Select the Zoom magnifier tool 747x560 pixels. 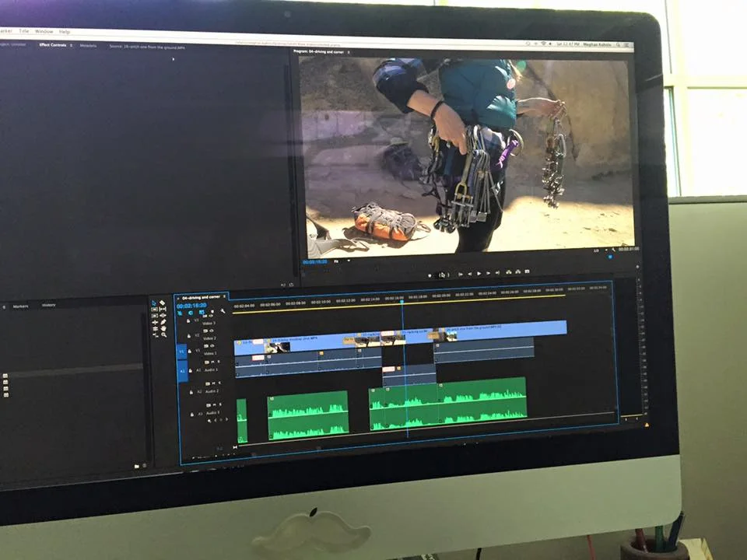click(x=163, y=335)
